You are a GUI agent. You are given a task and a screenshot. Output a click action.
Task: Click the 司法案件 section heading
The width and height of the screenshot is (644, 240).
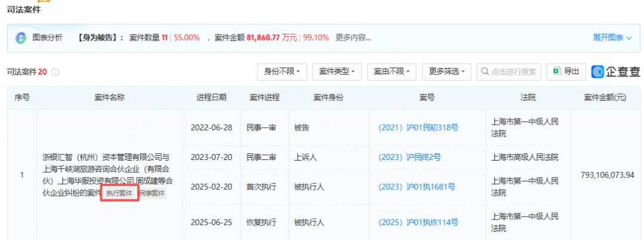(24, 10)
